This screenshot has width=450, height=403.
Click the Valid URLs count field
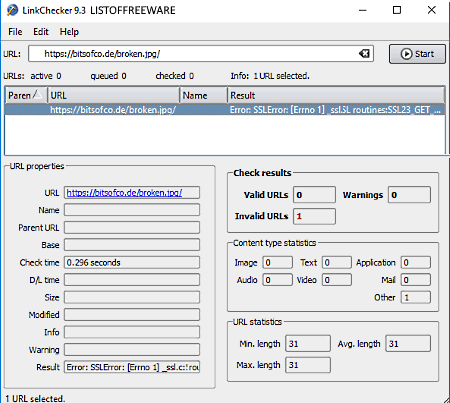point(314,195)
